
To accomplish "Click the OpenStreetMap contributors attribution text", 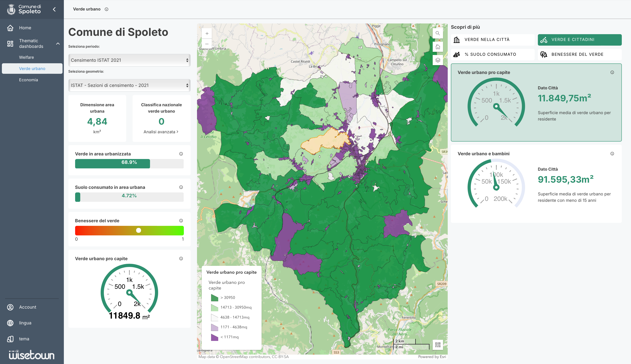I will (243, 357).
